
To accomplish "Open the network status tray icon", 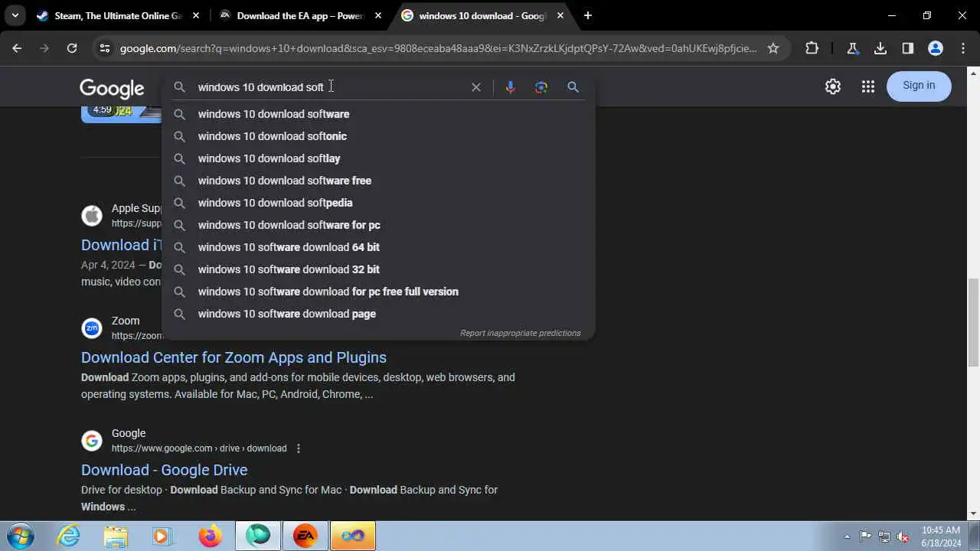I will (884, 536).
